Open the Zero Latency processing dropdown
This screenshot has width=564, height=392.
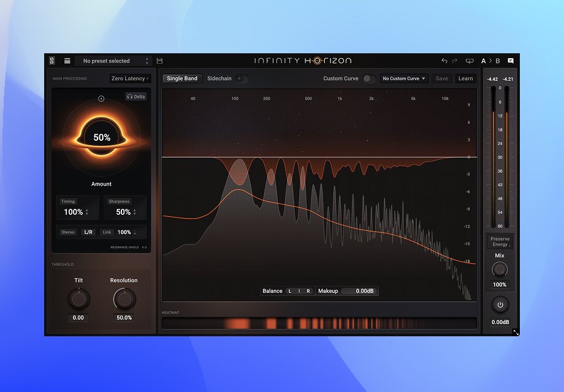[130, 78]
